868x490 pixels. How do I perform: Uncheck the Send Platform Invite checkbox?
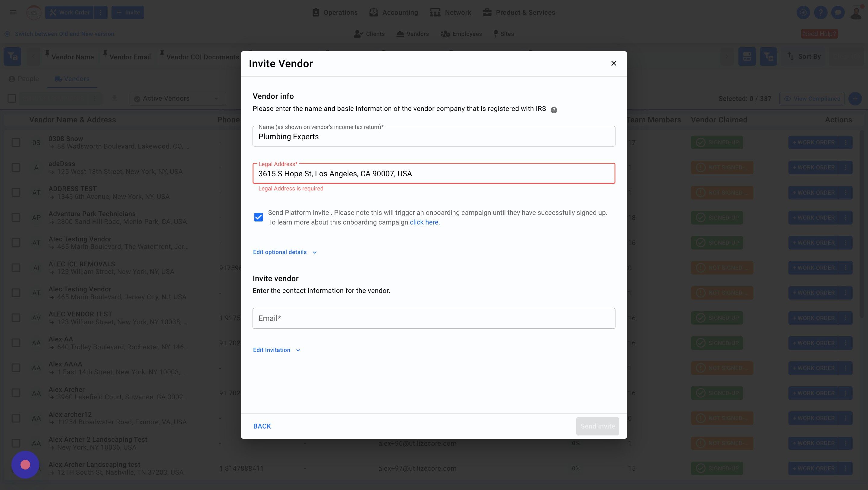coord(259,217)
